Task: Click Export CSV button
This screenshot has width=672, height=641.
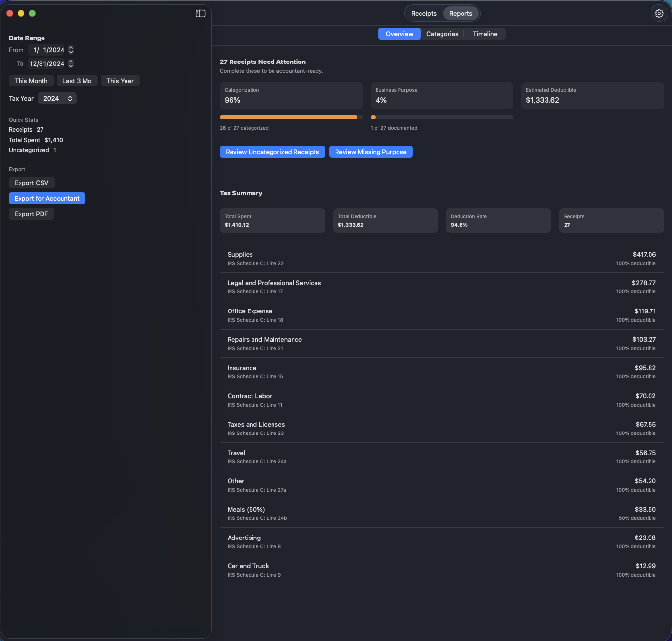Action: pos(32,183)
